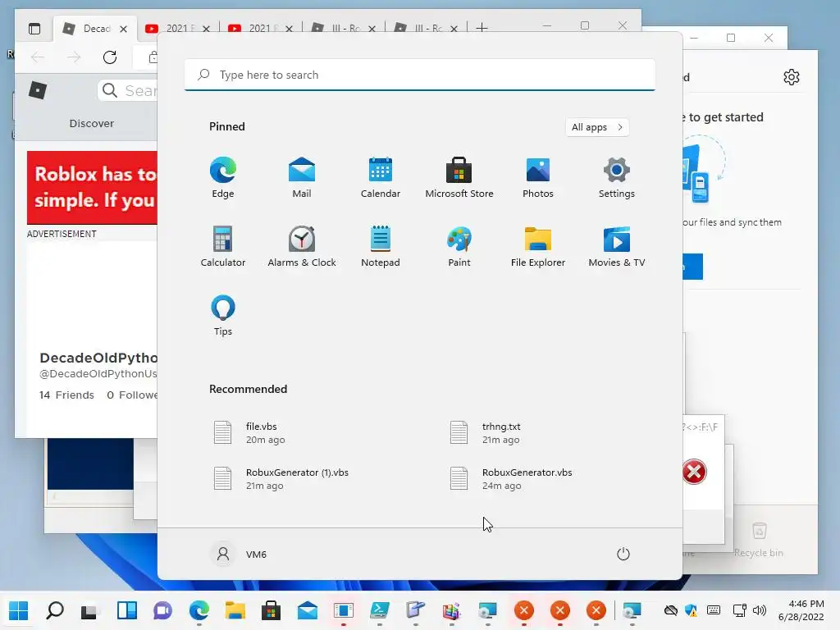Refresh the browser page
The height and width of the screenshot is (630, 840).
click(x=110, y=57)
